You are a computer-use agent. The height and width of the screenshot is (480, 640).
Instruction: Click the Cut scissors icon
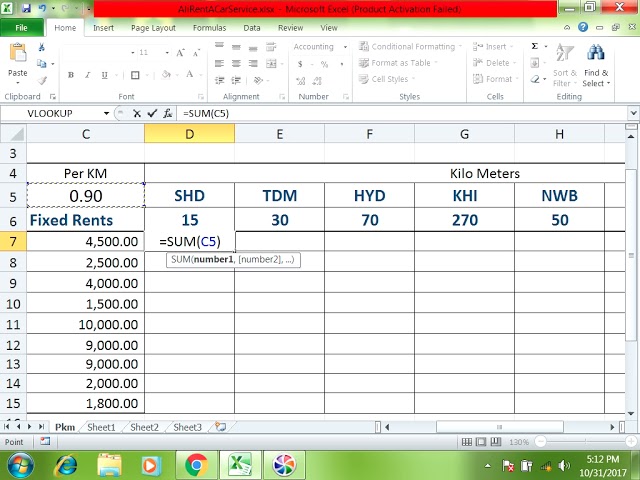click(x=41, y=47)
